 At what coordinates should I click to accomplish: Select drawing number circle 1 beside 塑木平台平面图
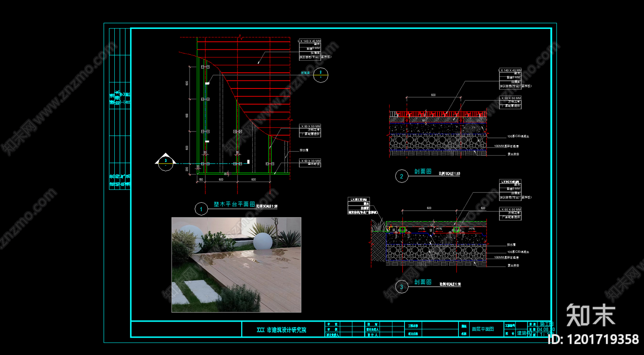pos(201,209)
